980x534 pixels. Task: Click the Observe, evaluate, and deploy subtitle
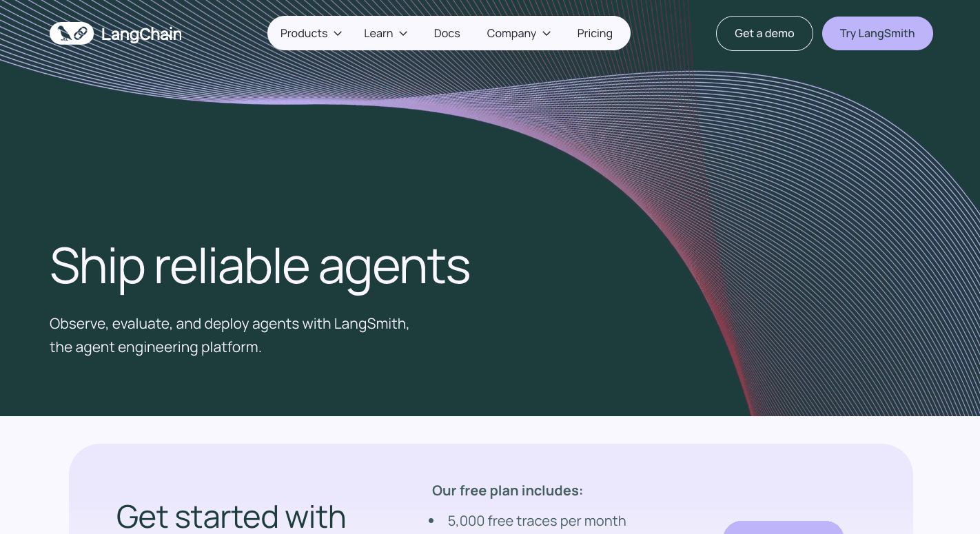229,335
